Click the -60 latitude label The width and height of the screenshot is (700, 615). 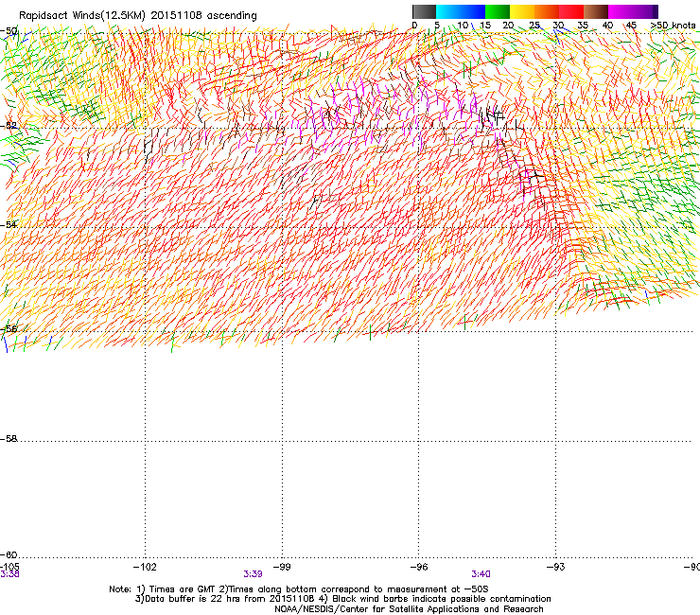(x=9, y=554)
